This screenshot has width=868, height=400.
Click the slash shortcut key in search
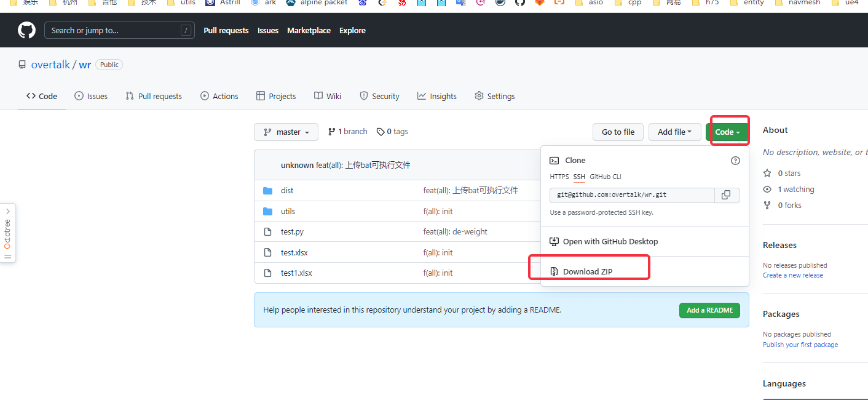186,30
